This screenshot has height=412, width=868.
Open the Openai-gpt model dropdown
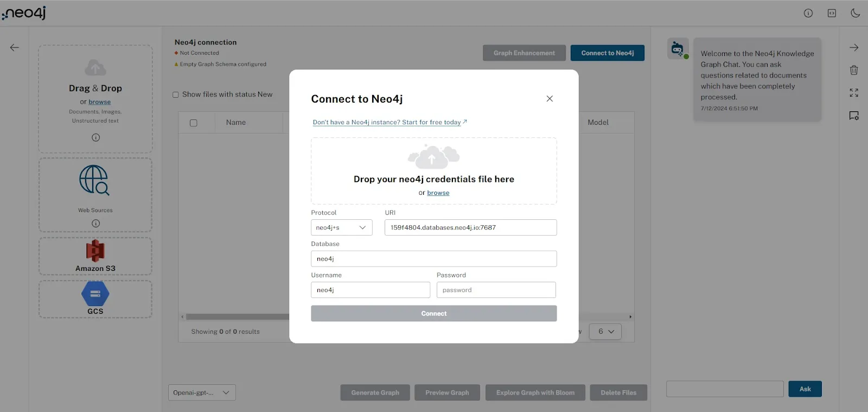(x=202, y=392)
